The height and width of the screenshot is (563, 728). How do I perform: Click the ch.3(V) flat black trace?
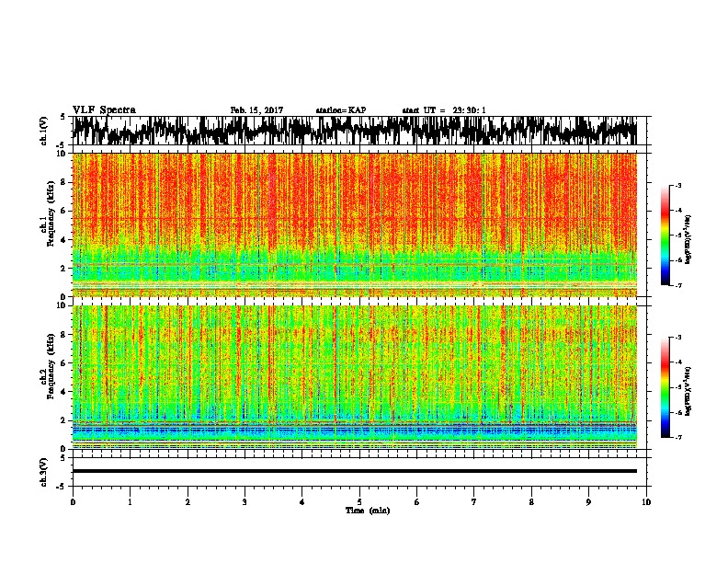[x=355, y=471]
